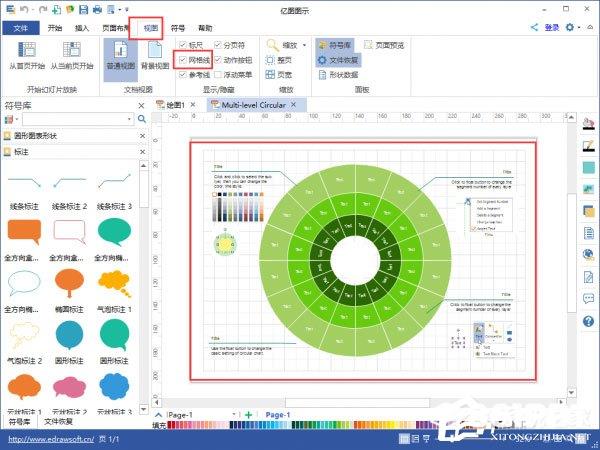The image size is (600, 450).
Task: Select the 线条标注 2 shape
Action: (69, 182)
